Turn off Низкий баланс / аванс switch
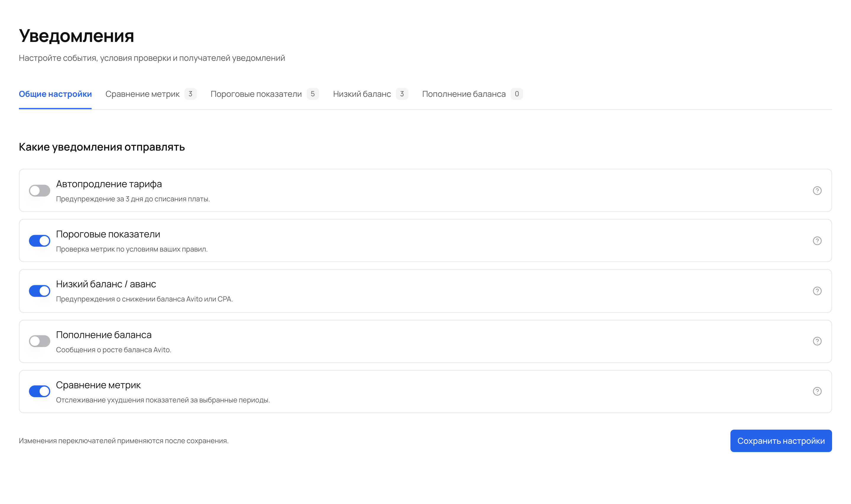Screen dimensions: 851x504 pos(39,291)
